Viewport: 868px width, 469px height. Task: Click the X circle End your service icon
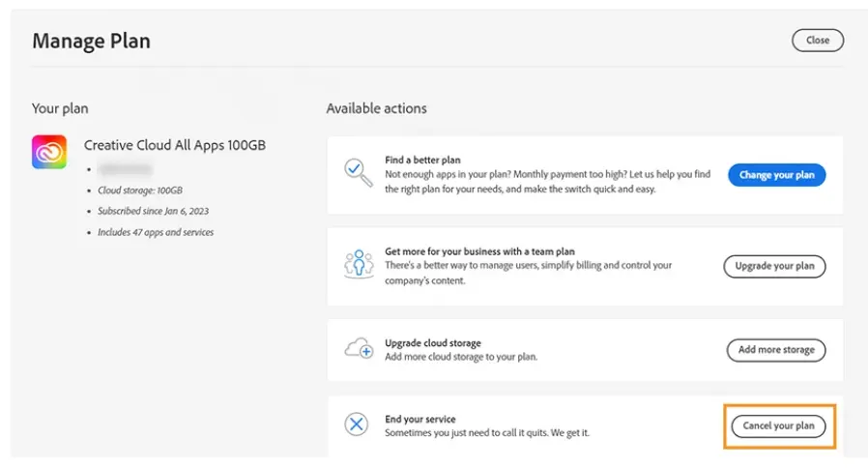(x=357, y=425)
